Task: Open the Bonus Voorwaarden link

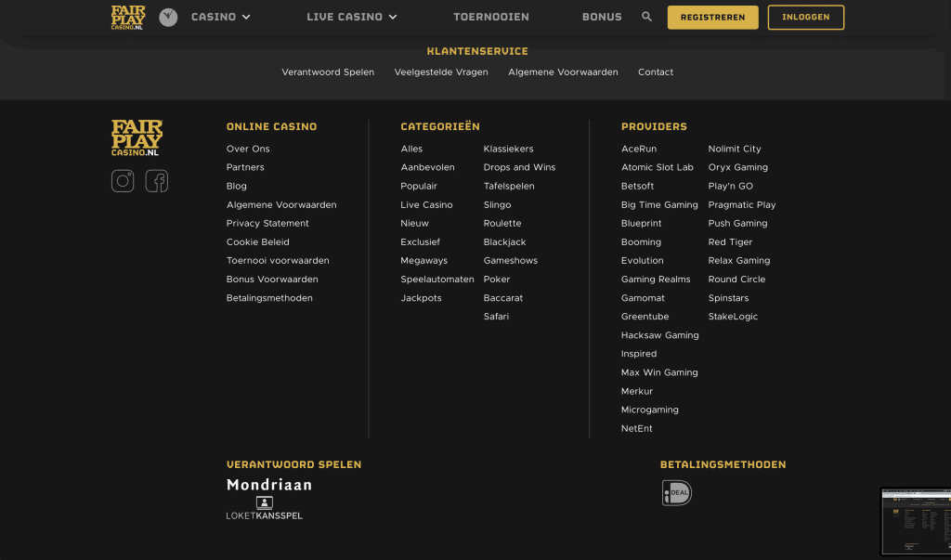Action: [x=272, y=280]
